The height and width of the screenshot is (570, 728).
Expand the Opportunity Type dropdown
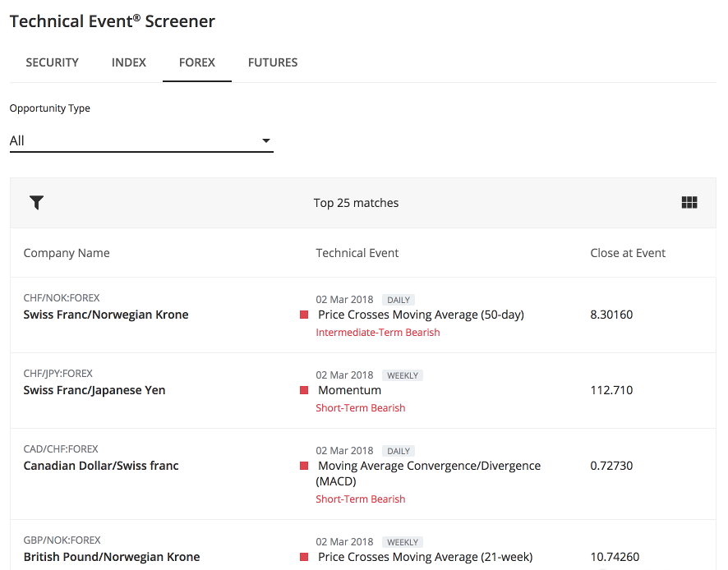point(141,140)
